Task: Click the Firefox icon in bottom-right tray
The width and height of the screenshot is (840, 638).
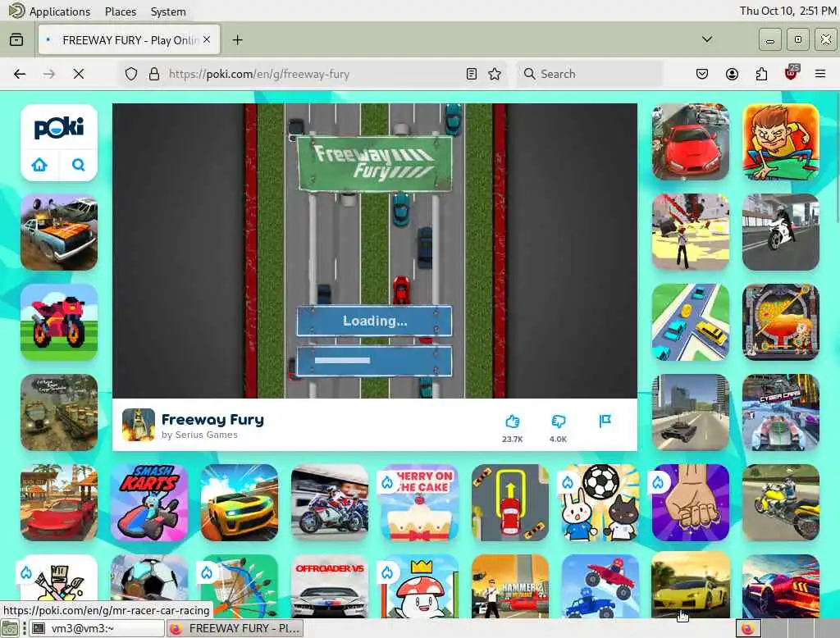Action: tap(748, 628)
